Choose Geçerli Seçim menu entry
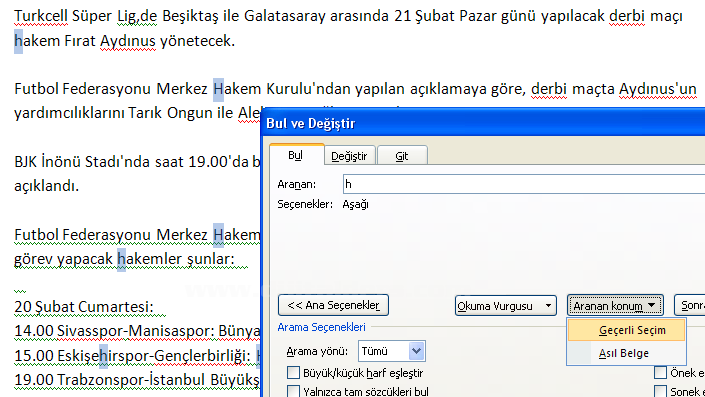 coord(627,330)
